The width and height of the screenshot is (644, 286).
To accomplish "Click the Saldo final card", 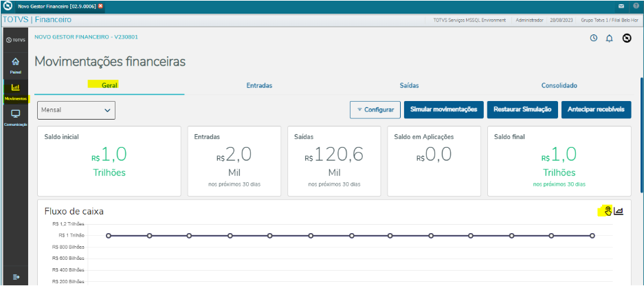I will point(559,161).
